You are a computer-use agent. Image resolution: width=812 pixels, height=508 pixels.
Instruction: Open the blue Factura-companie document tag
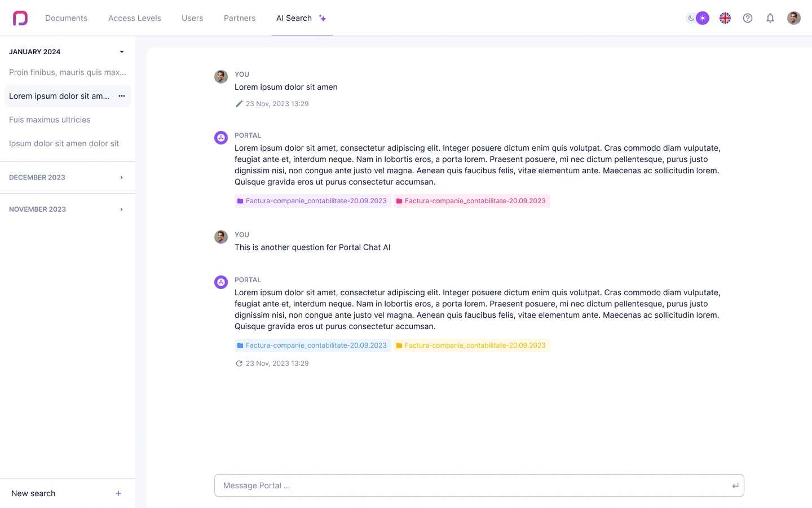(313, 345)
